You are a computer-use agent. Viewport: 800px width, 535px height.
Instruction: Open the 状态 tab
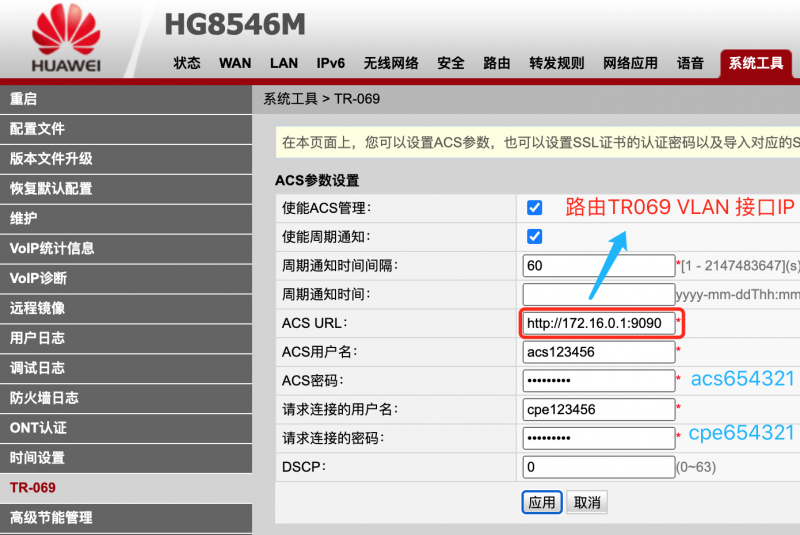187,63
